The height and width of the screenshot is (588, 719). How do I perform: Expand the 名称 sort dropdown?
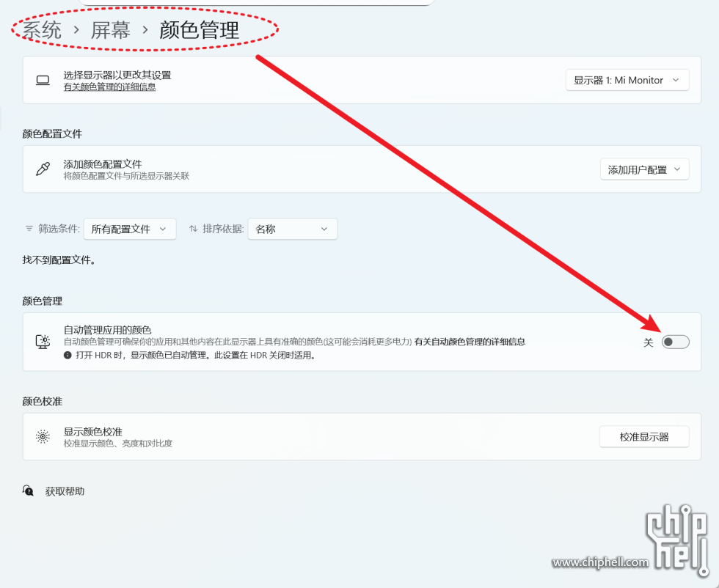tap(292, 229)
